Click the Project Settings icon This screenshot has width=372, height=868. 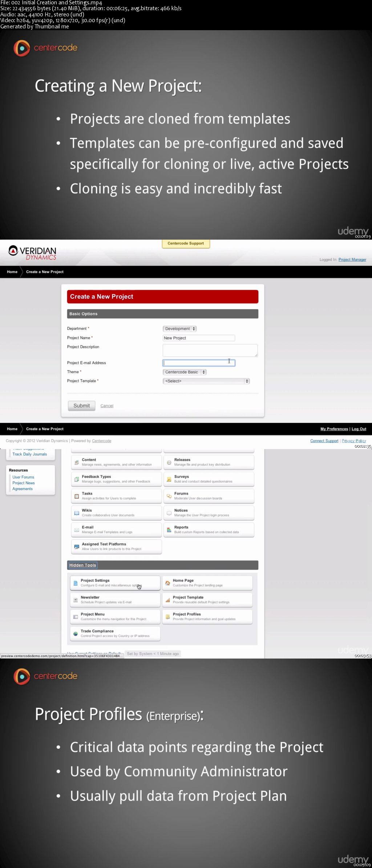76,583
